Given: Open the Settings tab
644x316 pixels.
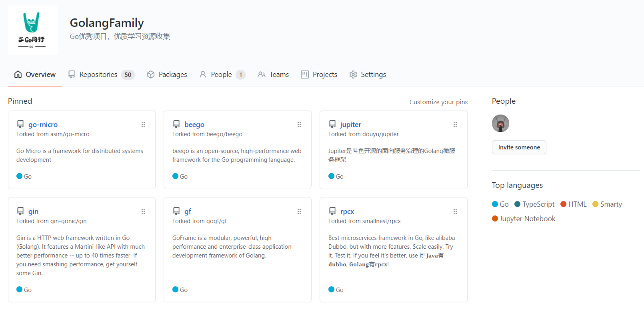Looking at the screenshot, I should point(367,74).
